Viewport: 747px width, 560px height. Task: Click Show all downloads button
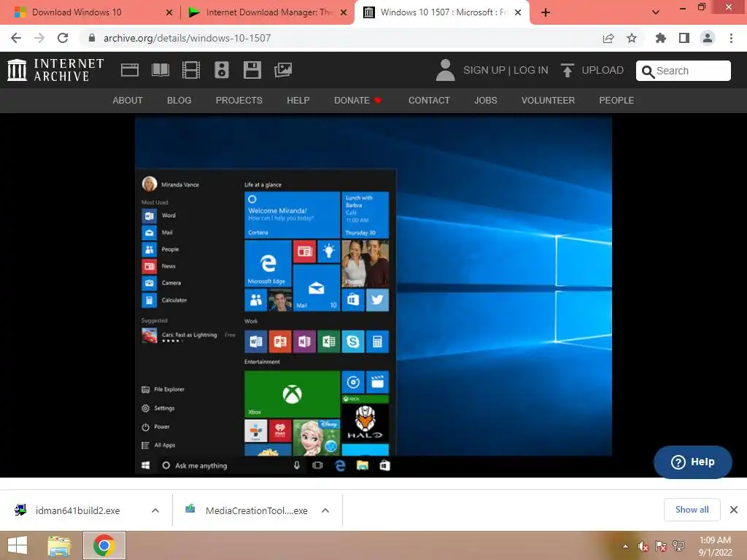point(692,510)
